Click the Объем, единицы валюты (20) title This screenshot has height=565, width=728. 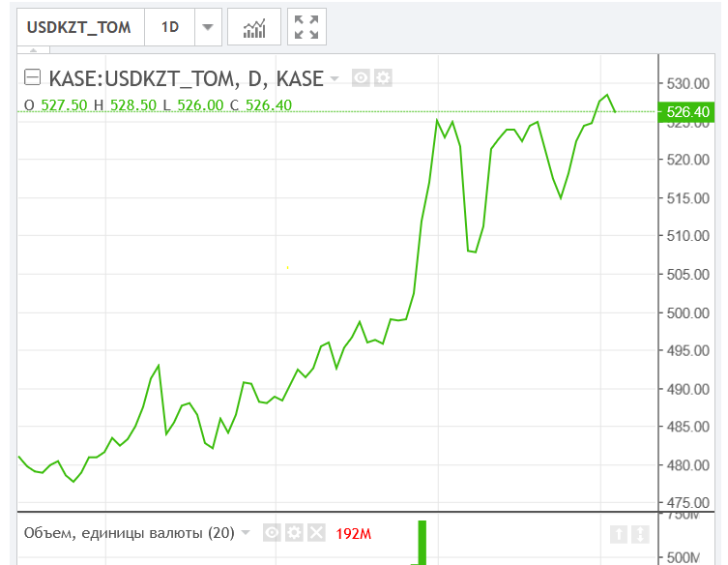click(130, 532)
